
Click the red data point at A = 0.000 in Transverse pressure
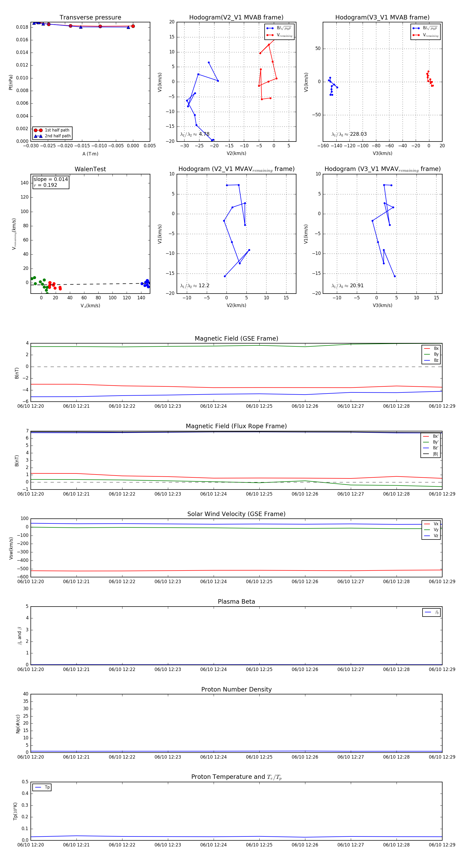point(133,26)
